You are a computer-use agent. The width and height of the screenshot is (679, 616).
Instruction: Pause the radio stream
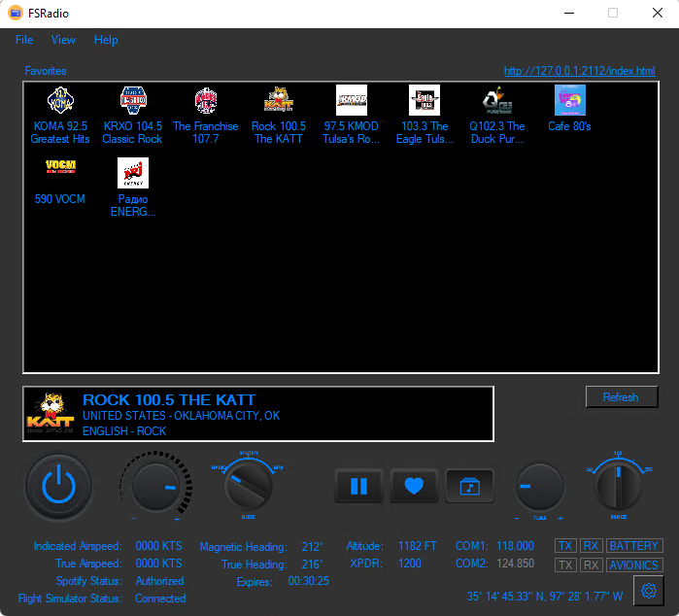click(x=358, y=486)
